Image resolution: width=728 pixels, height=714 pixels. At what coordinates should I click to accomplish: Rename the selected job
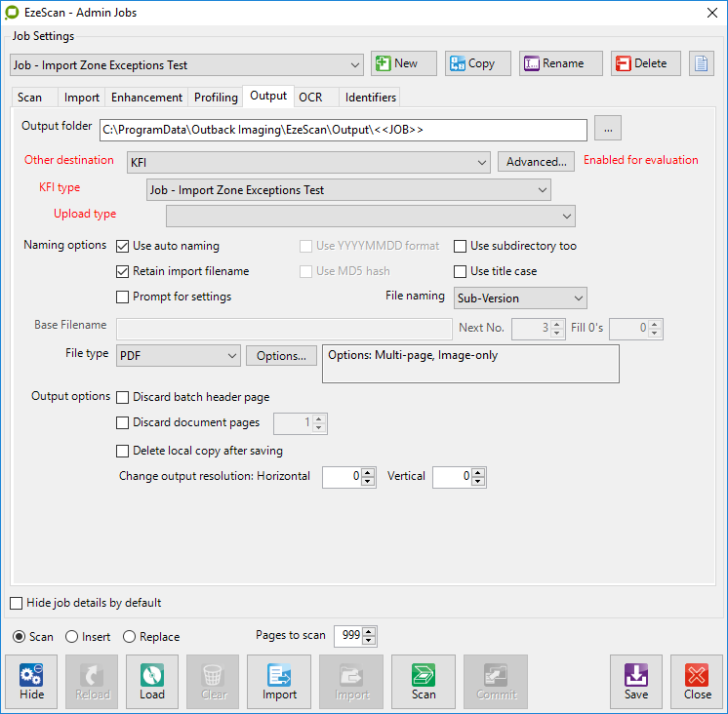560,63
